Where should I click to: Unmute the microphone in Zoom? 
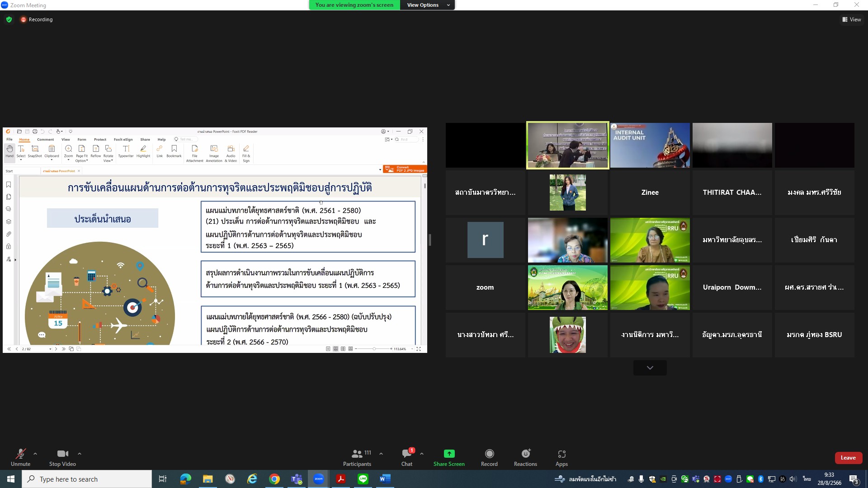21,457
